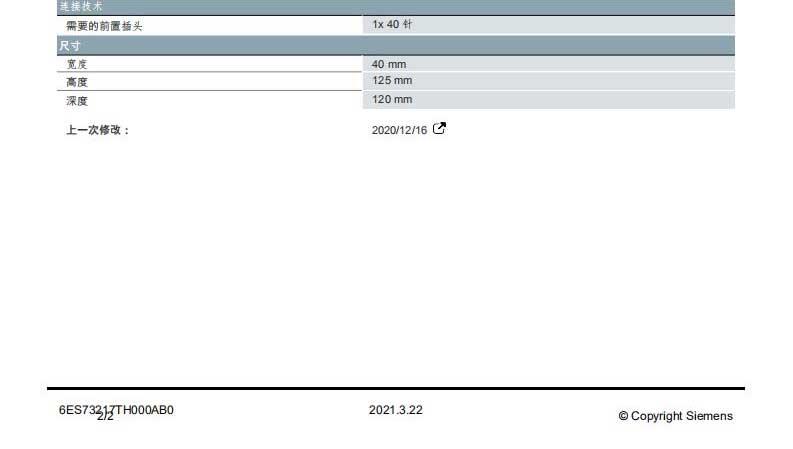Click the 上一次修改 label
The width and height of the screenshot is (793, 449).
98,130
